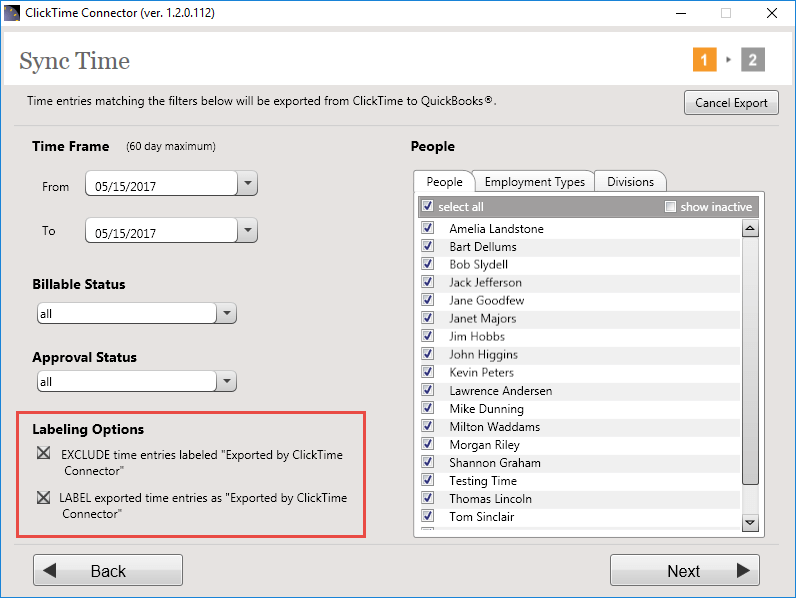Viewport: 796px width, 598px height.
Task: Click the people list scroll up arrow
Action: [750, 229]
